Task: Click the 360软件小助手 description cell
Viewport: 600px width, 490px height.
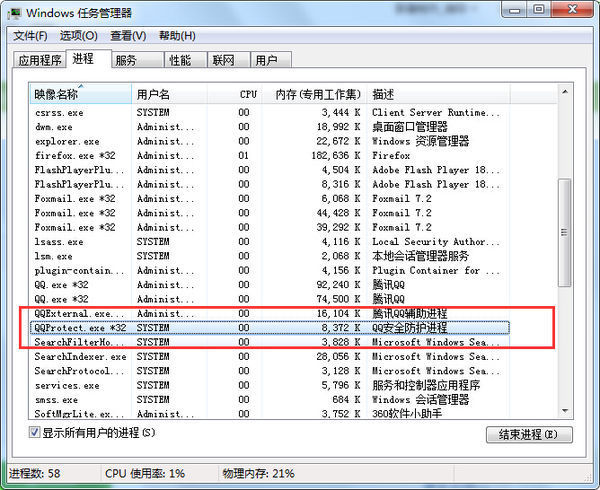Action: pyautogui.click(x=407, y=413)
